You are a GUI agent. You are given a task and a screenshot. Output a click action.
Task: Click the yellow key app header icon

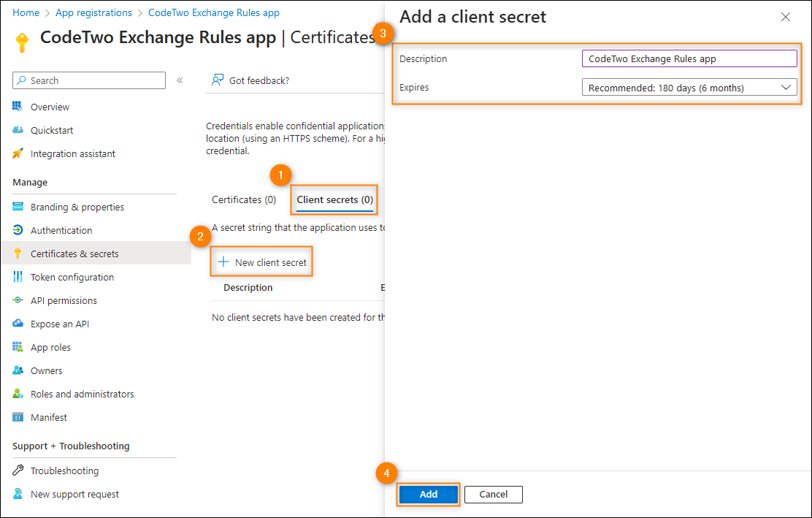coord(22,42)
